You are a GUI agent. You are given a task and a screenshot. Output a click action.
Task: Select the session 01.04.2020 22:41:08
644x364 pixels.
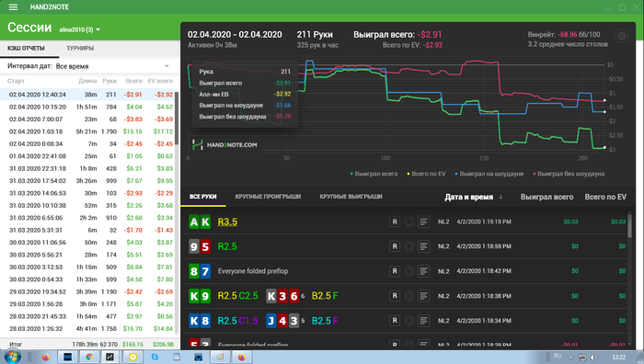click(x=87, y=156)
